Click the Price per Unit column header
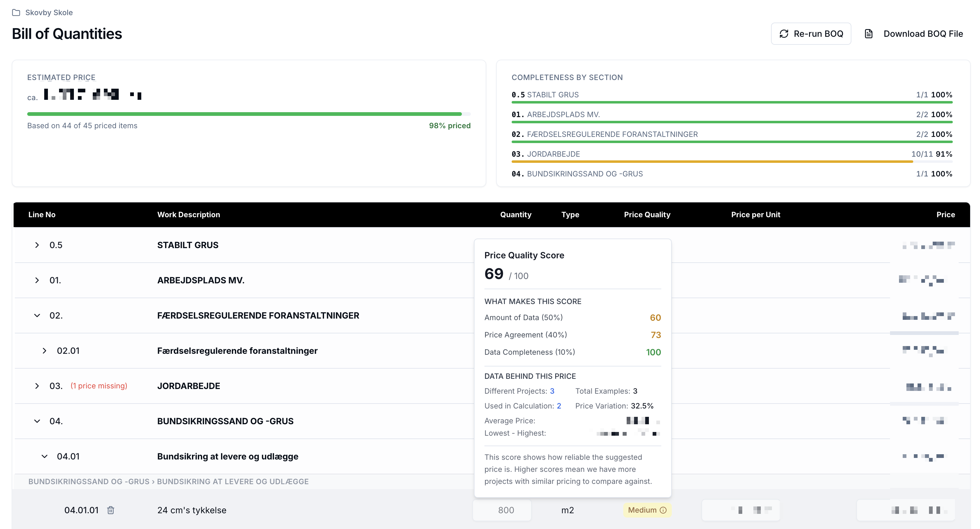Viewport: 980px width, 529px height. coord(756,214)
